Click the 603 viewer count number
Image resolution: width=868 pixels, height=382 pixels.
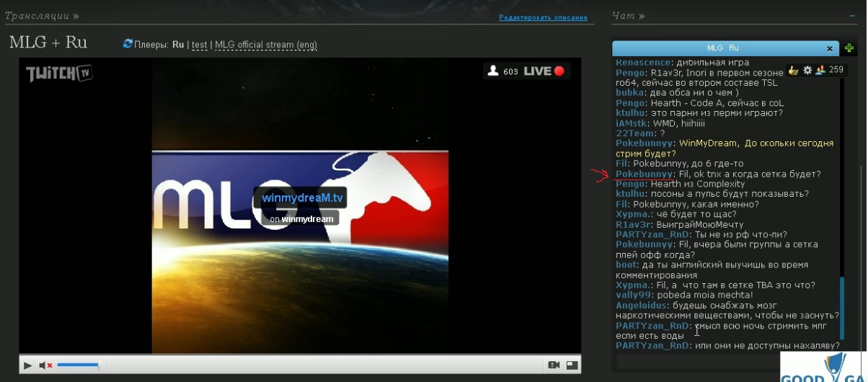pos(510,71)
